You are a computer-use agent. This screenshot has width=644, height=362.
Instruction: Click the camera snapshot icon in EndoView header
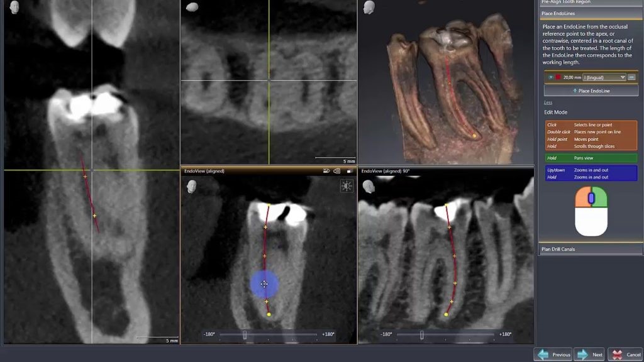coord(326,170)
